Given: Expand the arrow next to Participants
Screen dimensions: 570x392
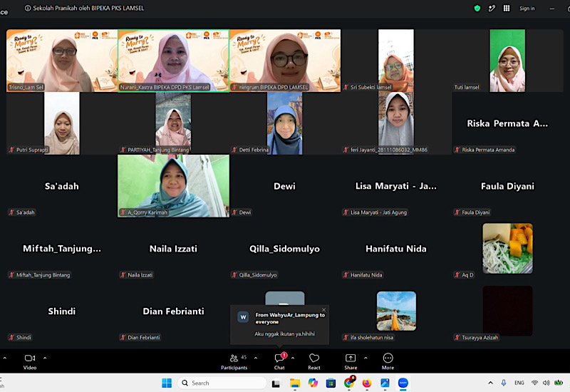Looking at the screenshot, I should 256,359.
